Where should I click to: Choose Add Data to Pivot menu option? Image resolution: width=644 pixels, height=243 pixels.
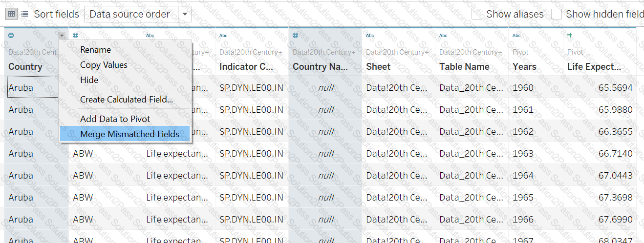tap(115, 119)
